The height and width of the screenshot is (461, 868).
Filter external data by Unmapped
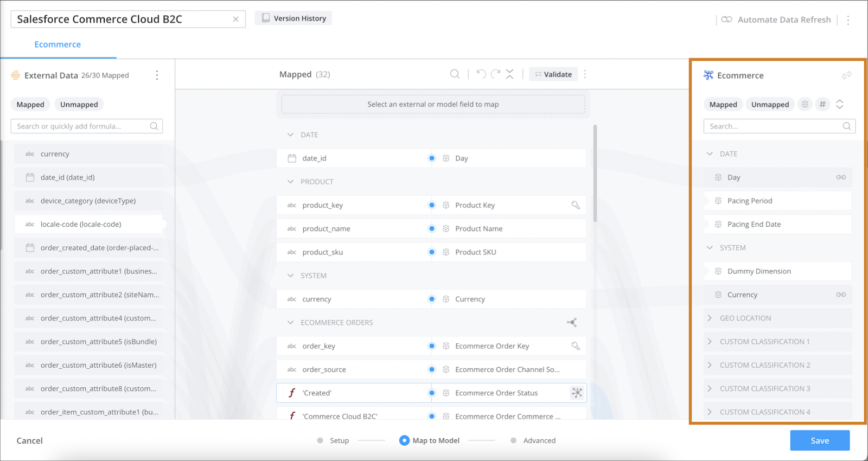point(79,105)
